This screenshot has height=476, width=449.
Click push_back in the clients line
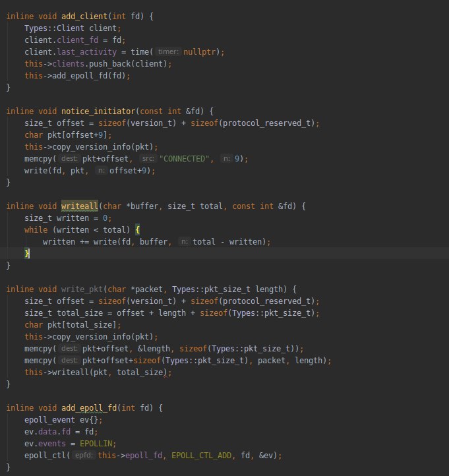109,64
